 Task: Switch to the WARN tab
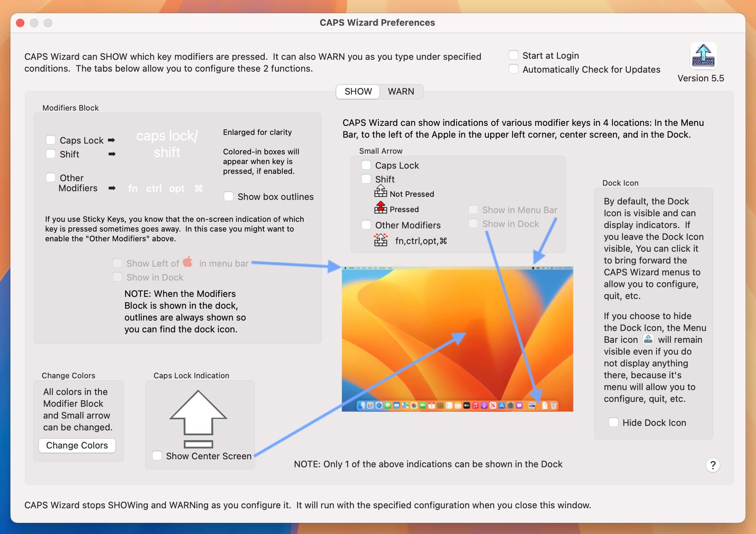click(401, 91)
